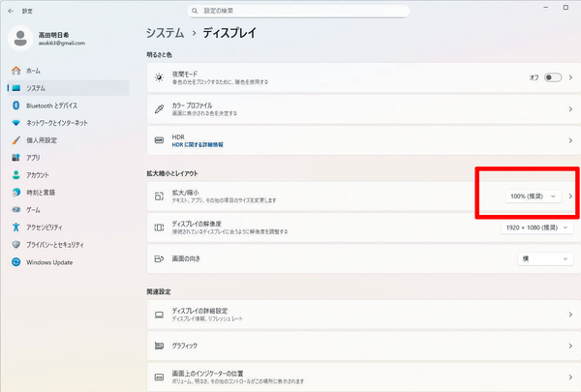
Task: Click システム in the breadcrumb
Action: click(165, 33)
